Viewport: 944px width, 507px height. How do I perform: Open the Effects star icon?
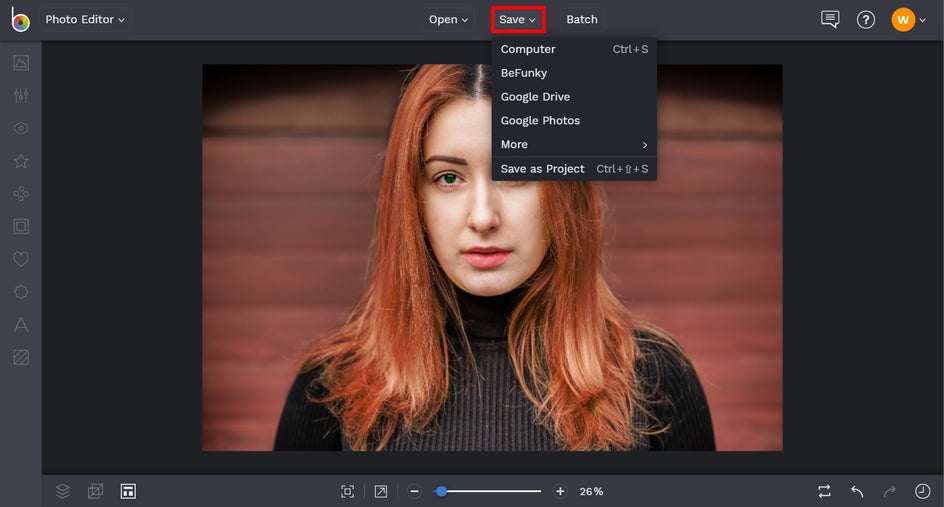click(x=21, y=161)
